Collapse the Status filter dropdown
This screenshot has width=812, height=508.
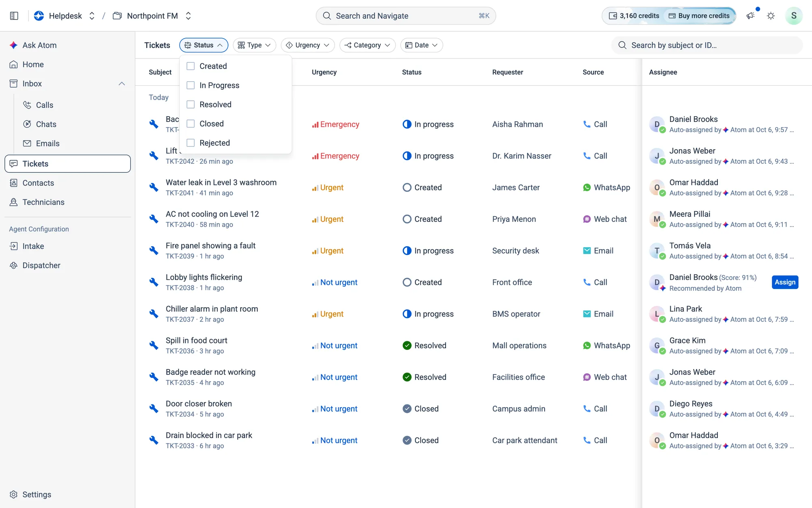click(203, 45)
